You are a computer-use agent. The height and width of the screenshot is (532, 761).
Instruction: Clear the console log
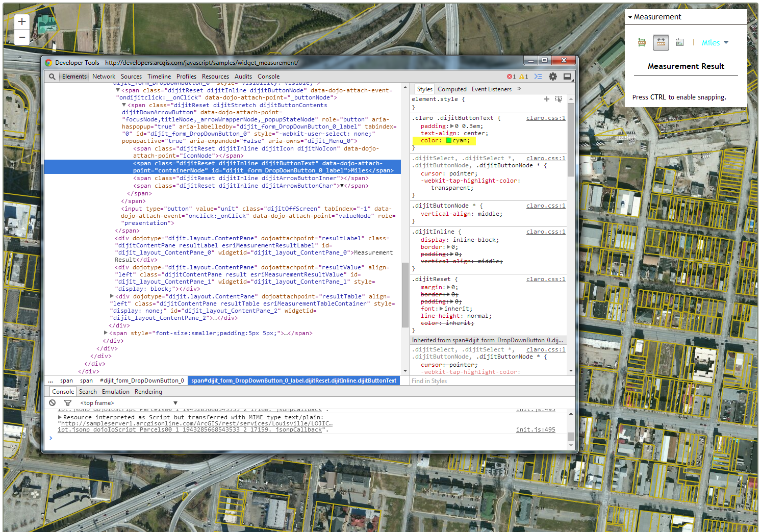[x=53, y=403]
